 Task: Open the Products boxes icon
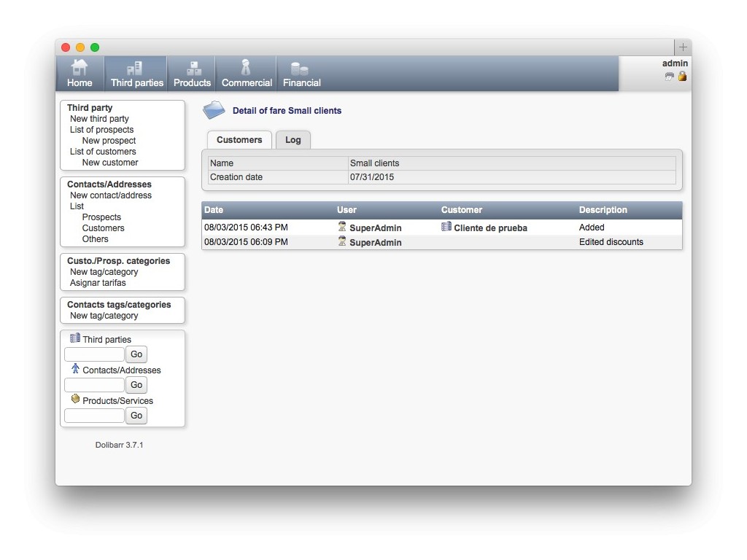[x=193, y=68]
